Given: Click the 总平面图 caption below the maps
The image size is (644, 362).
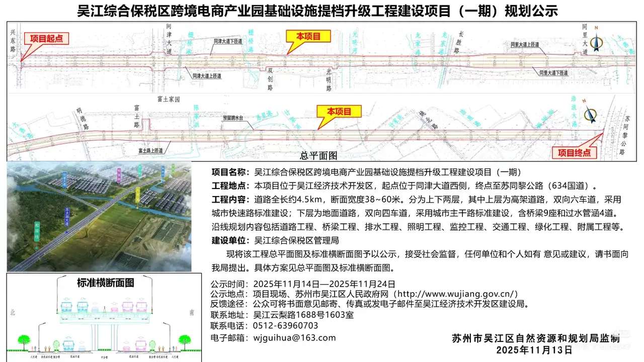Looking at the screenshot, I should point(318,156).
